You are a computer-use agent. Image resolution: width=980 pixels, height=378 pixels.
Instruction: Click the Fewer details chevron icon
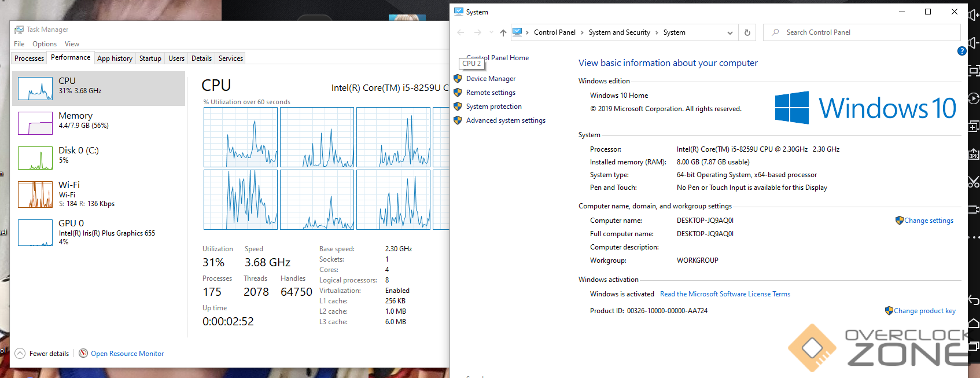(x=20, y=353)
